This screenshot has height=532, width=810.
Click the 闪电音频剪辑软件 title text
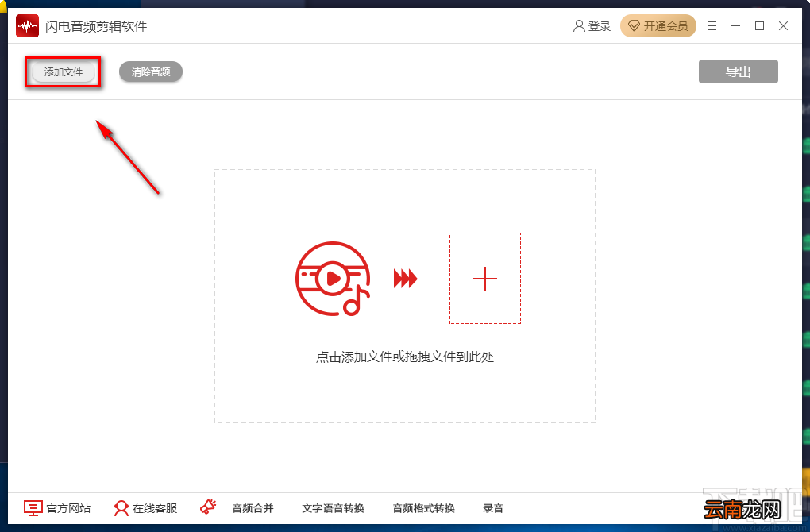pyautogui.click(x=96, y=26)
